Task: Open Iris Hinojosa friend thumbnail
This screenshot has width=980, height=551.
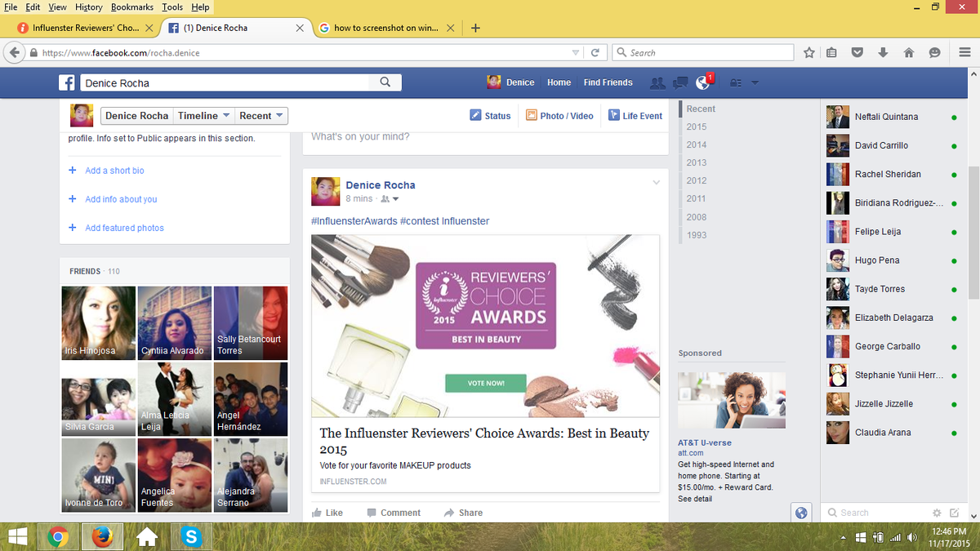Action: tap(98, 323)
